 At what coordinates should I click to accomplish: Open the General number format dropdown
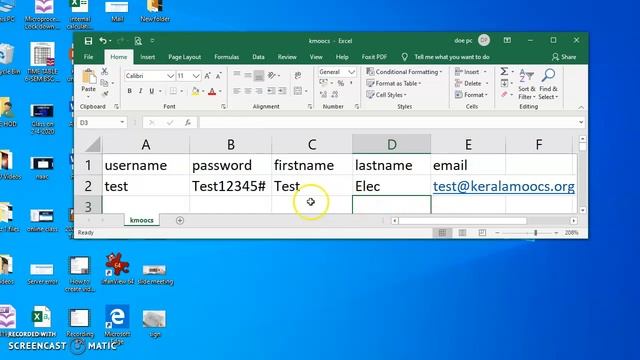(351, 72)
